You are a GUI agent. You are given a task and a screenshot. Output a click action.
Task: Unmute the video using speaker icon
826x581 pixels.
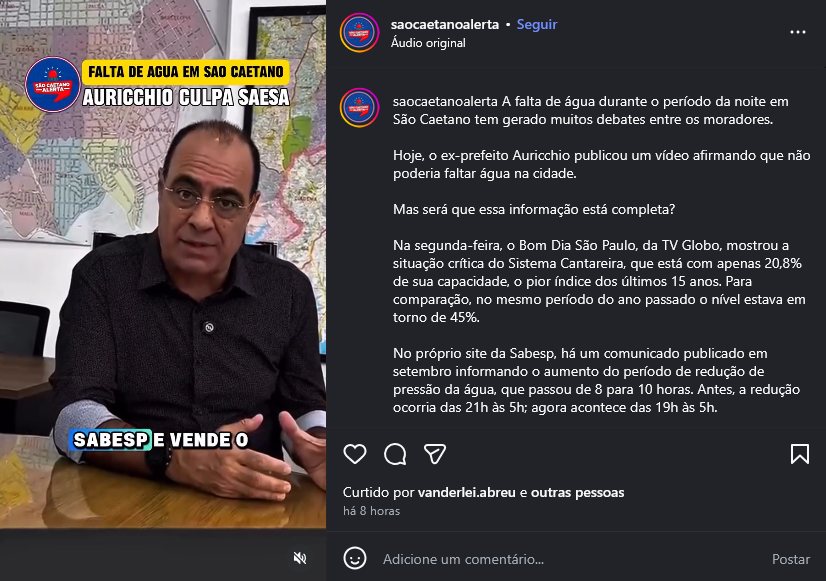click(x=300, y=558)
